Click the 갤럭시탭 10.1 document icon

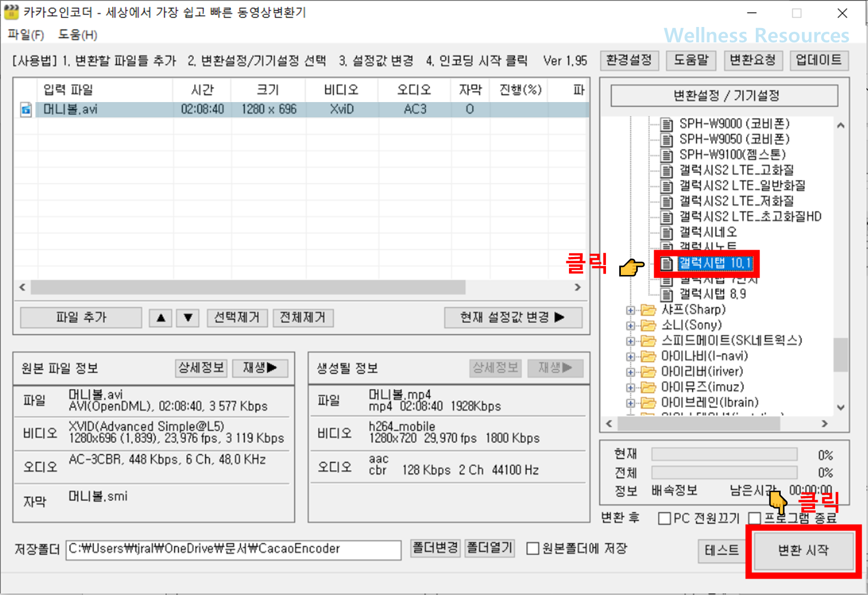tap(667, 263)
